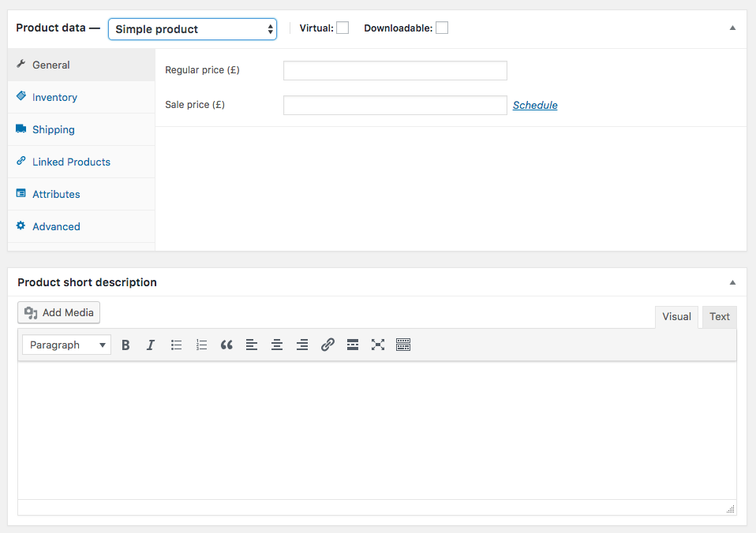Open the Shipping settings tab
The height and width of the screenshot is (533, 756).
click(x=53, y=129)
